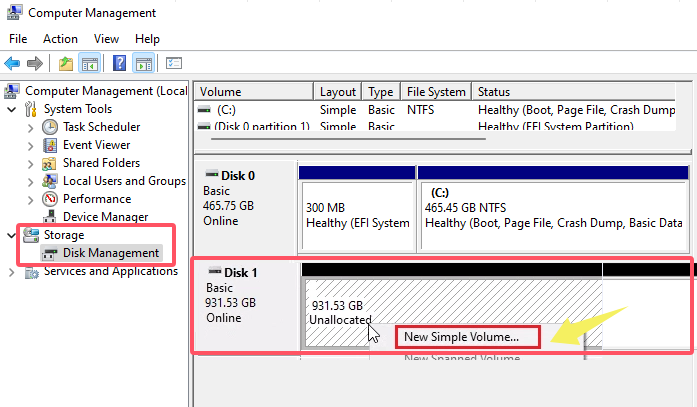The image size is (697, 407).
Task: Click the Settings checklist toolbar icon
Action: point(174,63)
